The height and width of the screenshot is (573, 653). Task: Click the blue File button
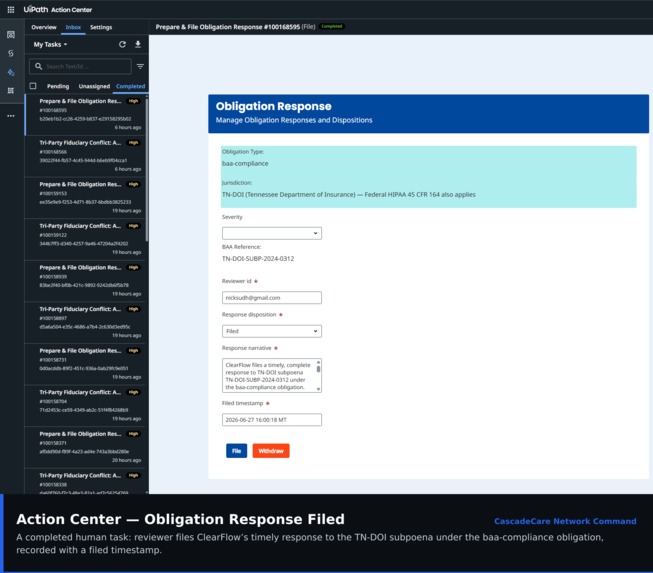coord(237,451)
